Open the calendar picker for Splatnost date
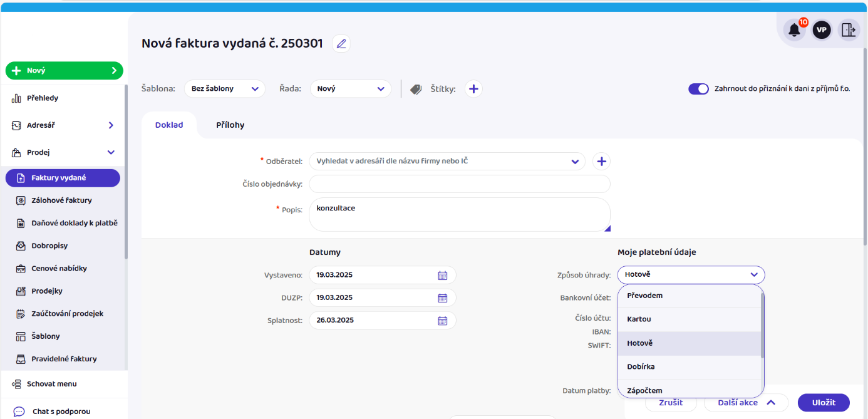The height and width of the screenshot is (419, 868). (442, 320)
